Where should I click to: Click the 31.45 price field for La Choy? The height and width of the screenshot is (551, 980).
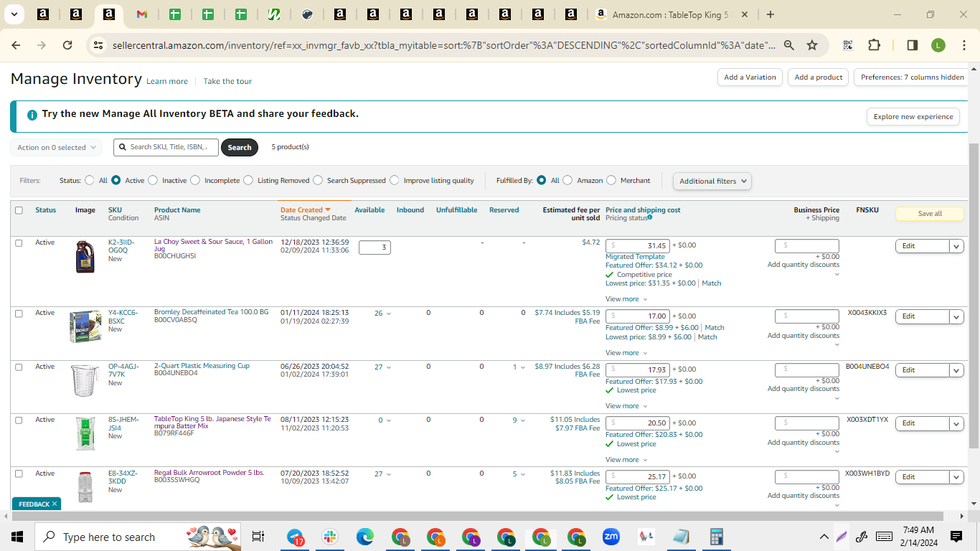pyautogui.click(x=639, y=246)
